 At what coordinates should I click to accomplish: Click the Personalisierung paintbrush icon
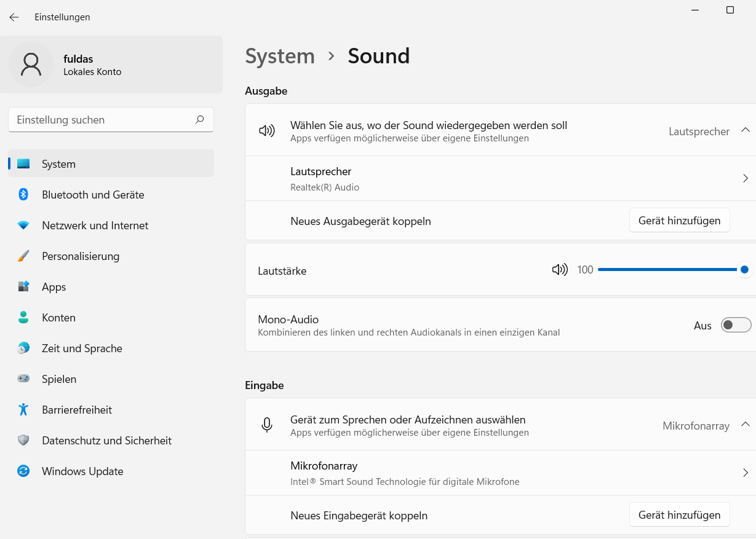pyautogui.click(x=23, y=256)
